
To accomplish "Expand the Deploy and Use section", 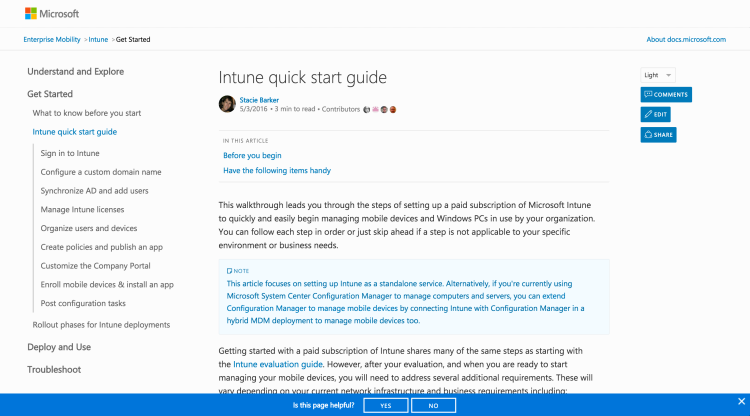I will click(x=59, y=347).
